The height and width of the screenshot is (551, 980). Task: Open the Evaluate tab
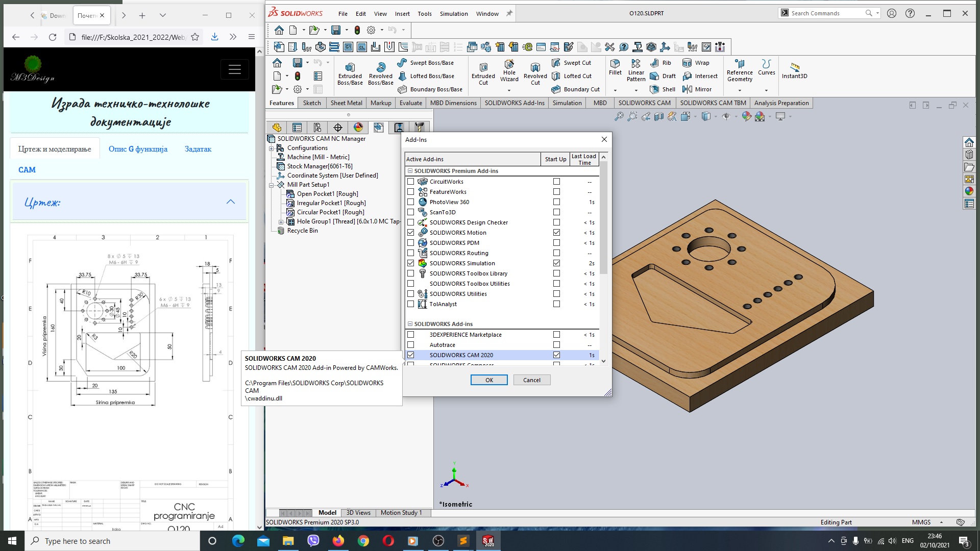click(410, 103)
